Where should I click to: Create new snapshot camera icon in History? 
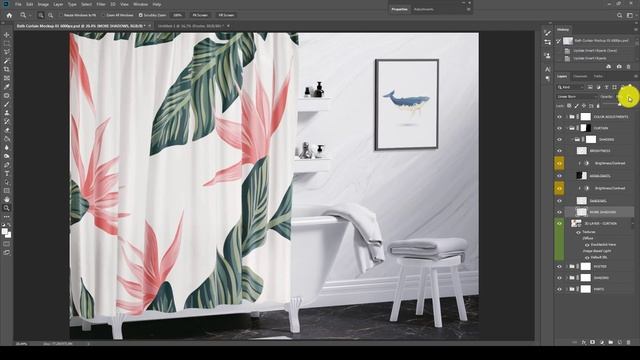click(619, 67)
